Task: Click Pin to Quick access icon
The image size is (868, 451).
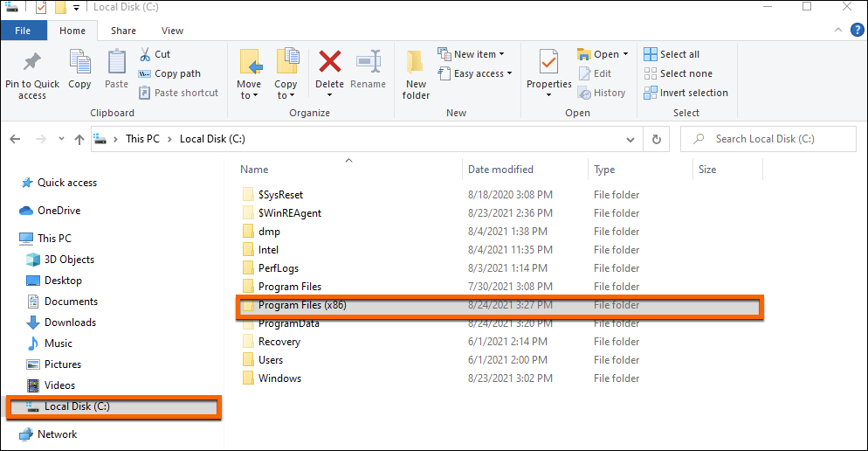Action: 32,62
